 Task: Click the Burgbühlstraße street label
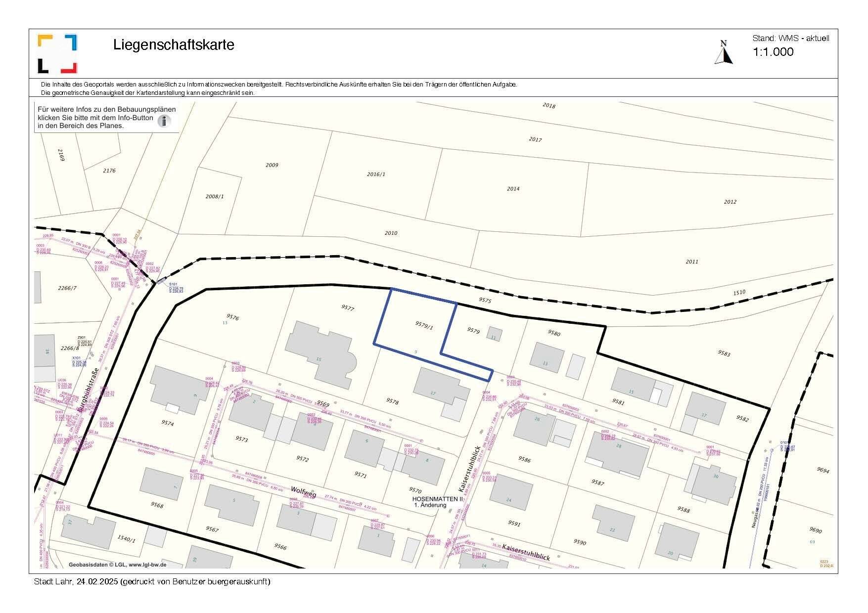coord(89,390)
